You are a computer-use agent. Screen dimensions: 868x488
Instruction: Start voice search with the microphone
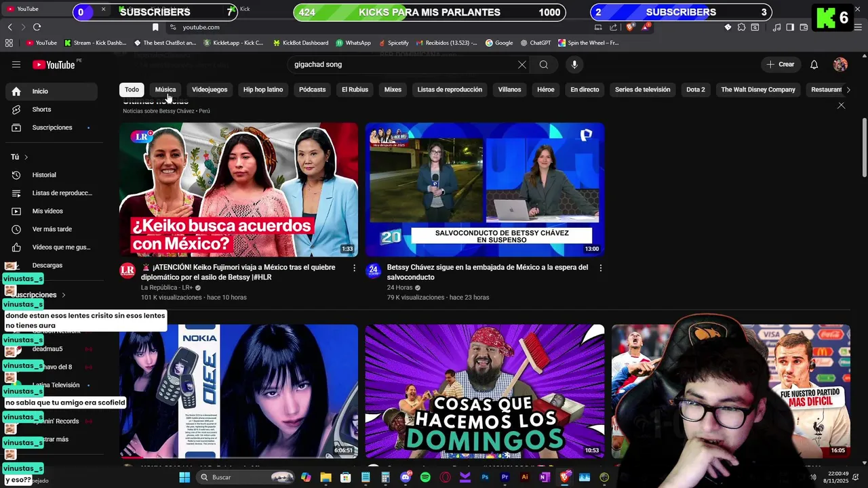pyautogui.click(x=574, y=64)
